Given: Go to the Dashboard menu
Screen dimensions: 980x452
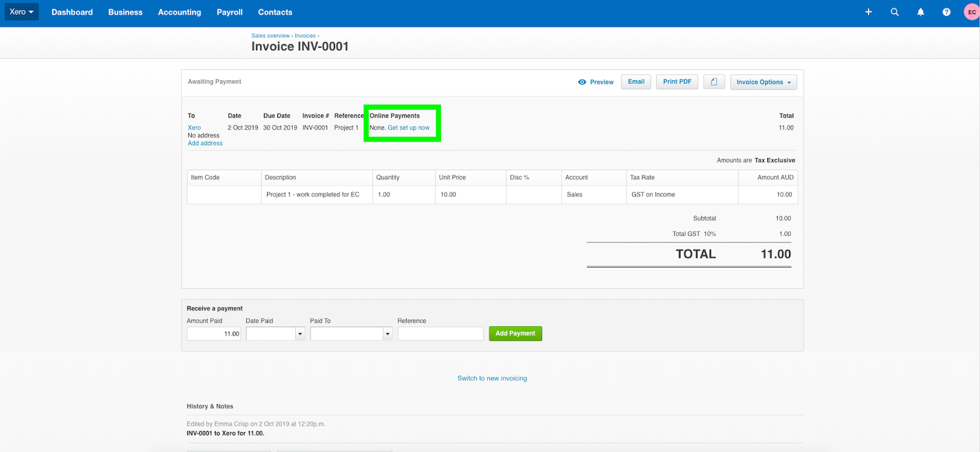Looking at the screenshot, I should tap(72, 12).
